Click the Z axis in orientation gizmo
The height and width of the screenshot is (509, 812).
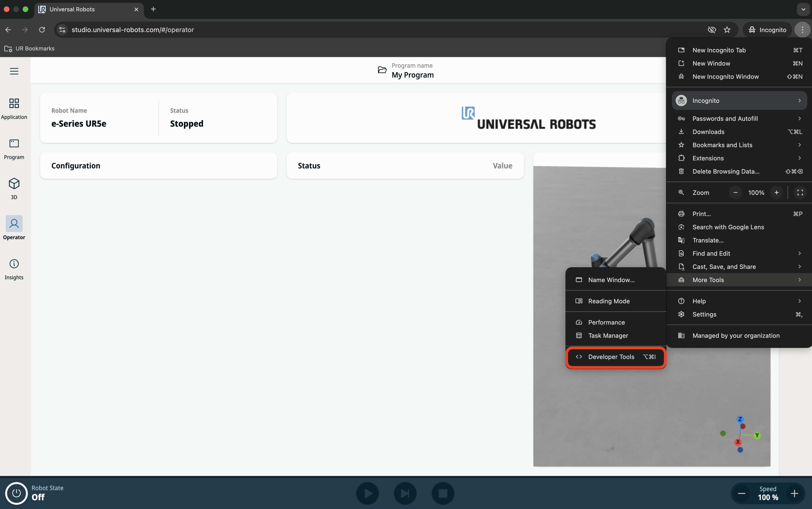[740, 419]
